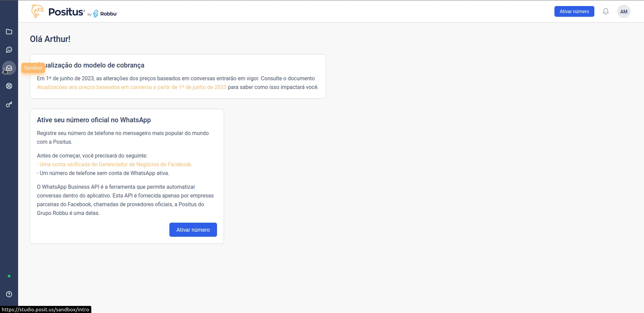Click the text 'Um número de telefone sem conta de WhatsApp ativa'
Screen dimensions: 644x313
[x=104, y=173]
